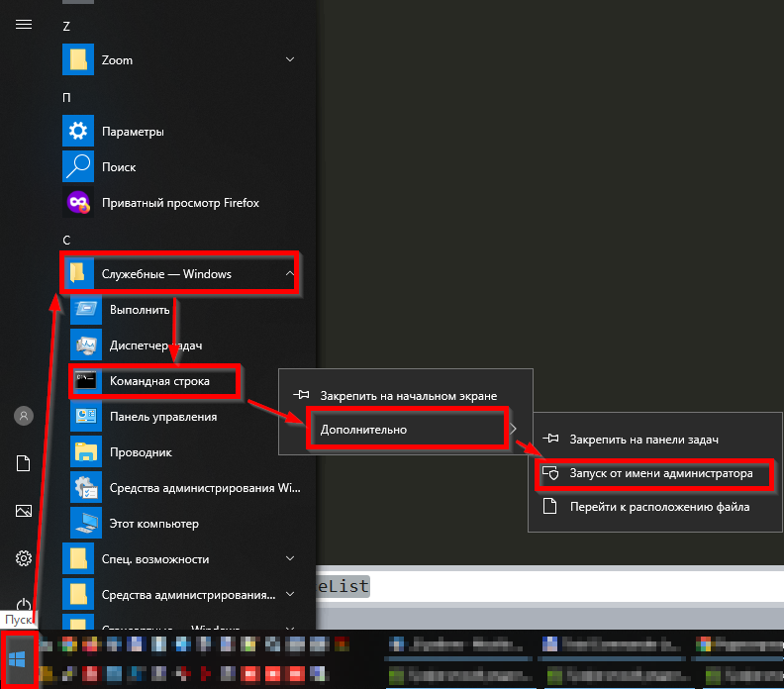This screenshot has height=689, width=784.
Task: Click the Спец. возможности folder icon
Action: (78, 559)
